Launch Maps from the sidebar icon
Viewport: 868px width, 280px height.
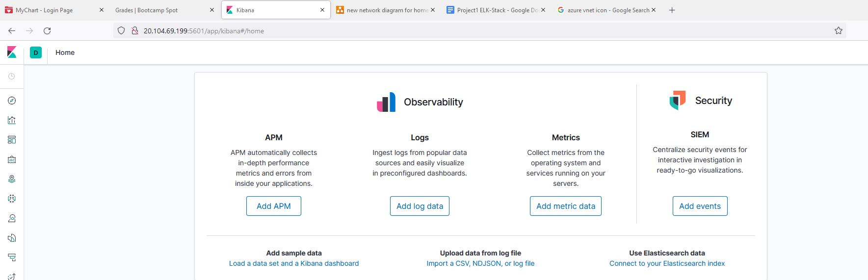tap(12, 179)
